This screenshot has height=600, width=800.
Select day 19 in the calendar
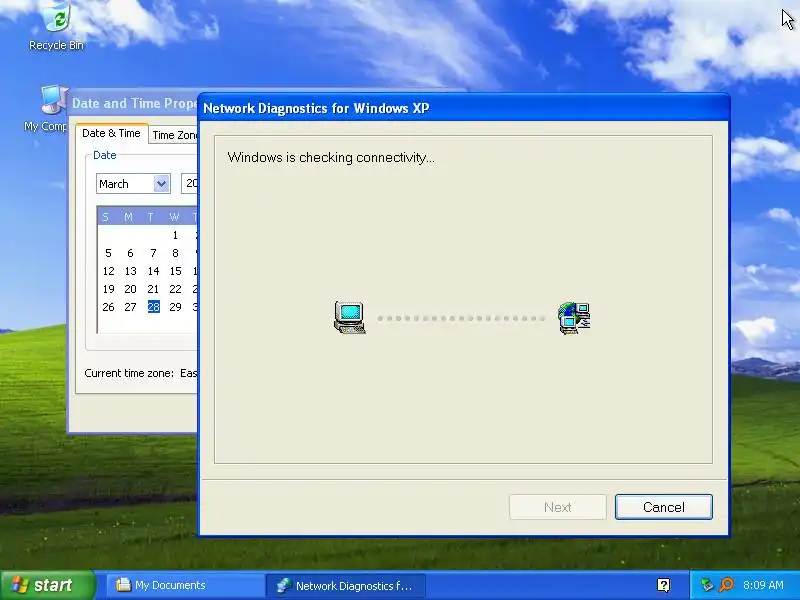tap(108, 289)
